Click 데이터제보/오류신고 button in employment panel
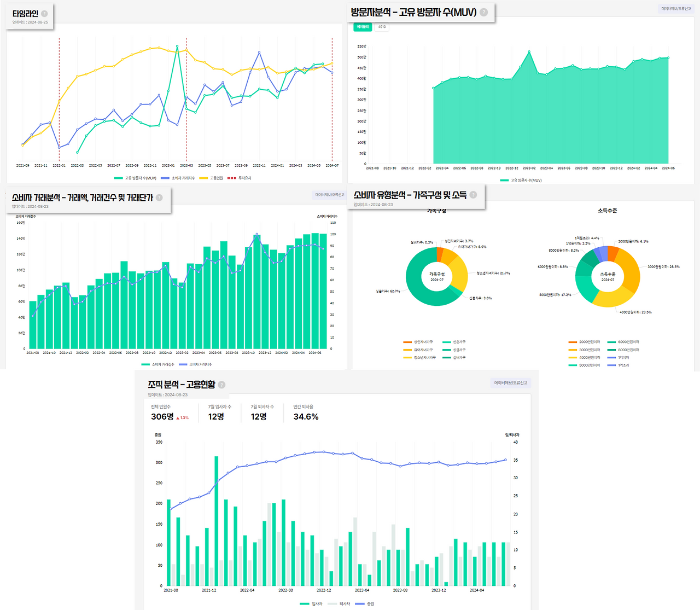This screenshot has height=610, width=700. [x=511, y=383]
